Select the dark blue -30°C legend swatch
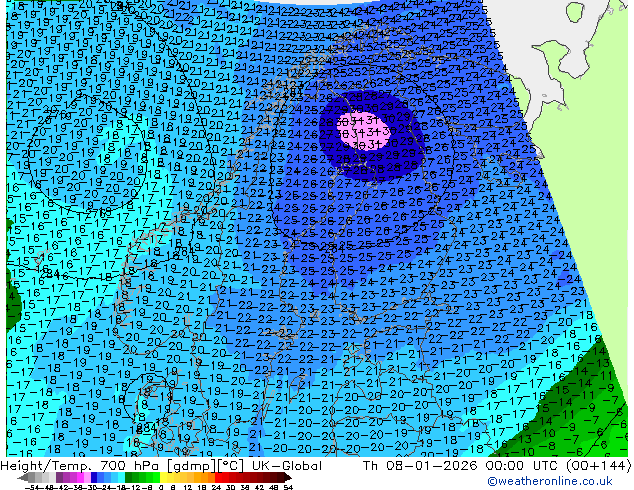This screenshot has height=490, width=634. coord(94,477)
